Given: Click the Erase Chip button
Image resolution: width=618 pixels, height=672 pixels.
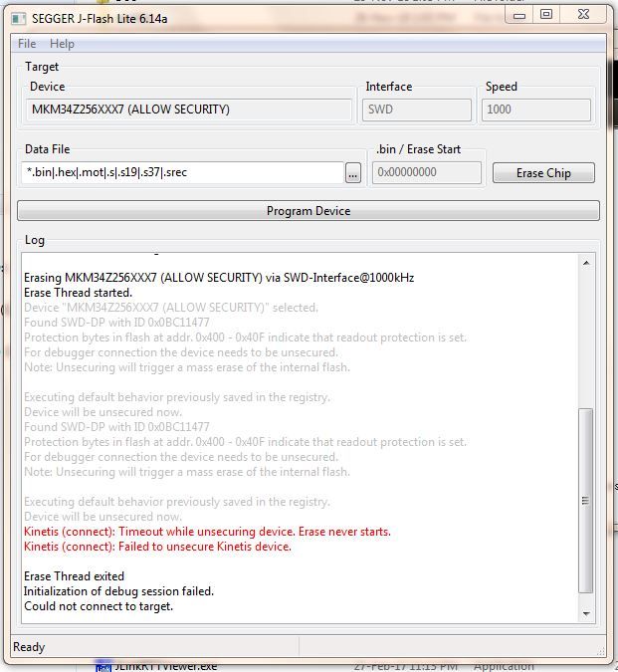Looking at the screenshot, I should click(x=543, y=173).
